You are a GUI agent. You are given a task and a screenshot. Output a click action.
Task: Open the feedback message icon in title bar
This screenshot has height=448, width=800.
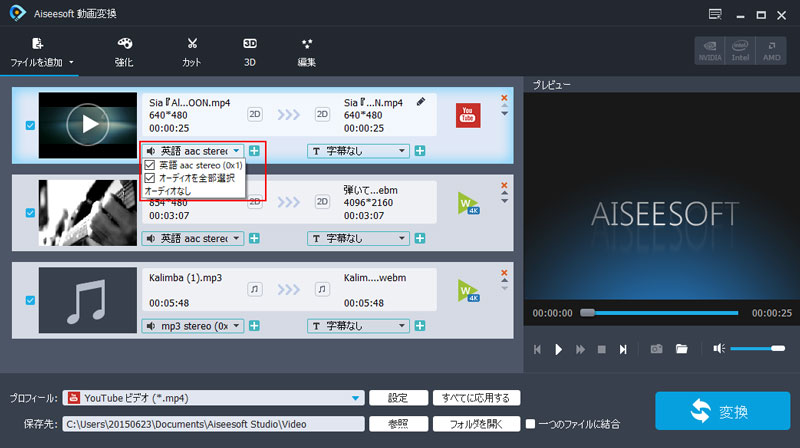tap(715, 14)
